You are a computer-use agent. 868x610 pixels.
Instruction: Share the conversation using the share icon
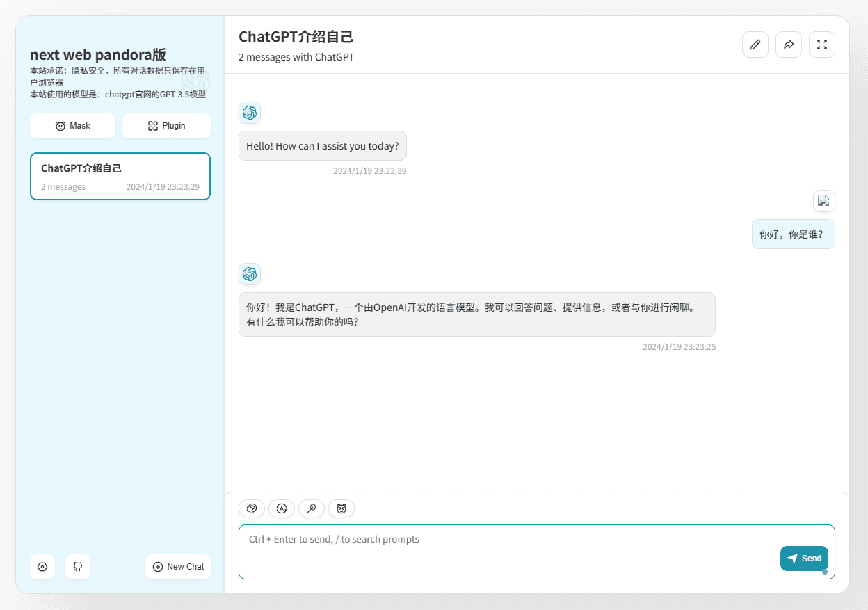(x=789, y=44)
